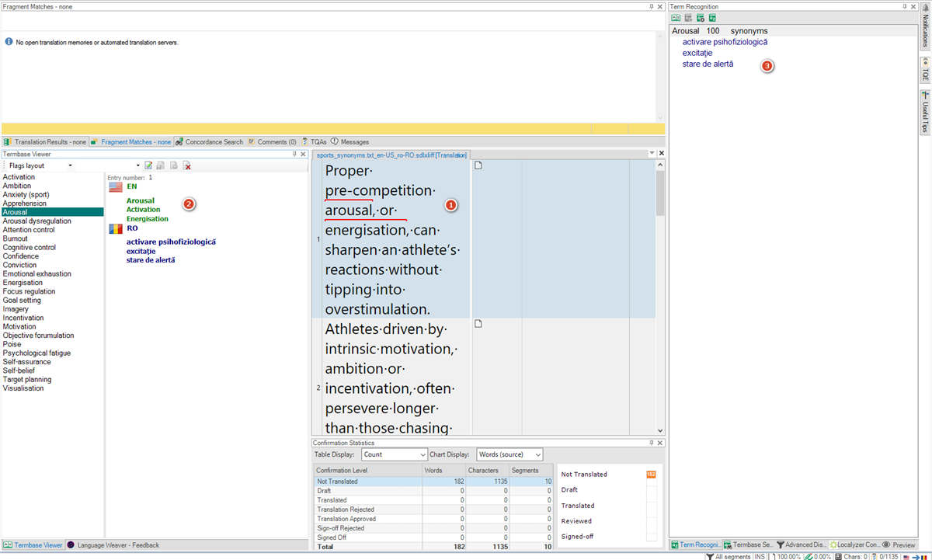Click the 100.00% untranslated indicator in status bar
This screenshot has width=932, height=560.
[784, 556]
